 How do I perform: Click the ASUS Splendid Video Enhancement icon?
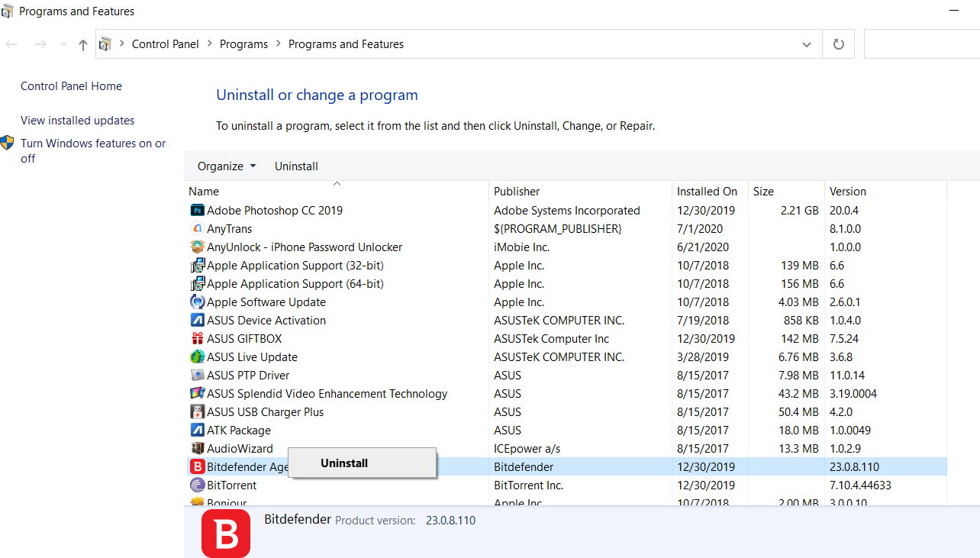(x=197, y=394)
